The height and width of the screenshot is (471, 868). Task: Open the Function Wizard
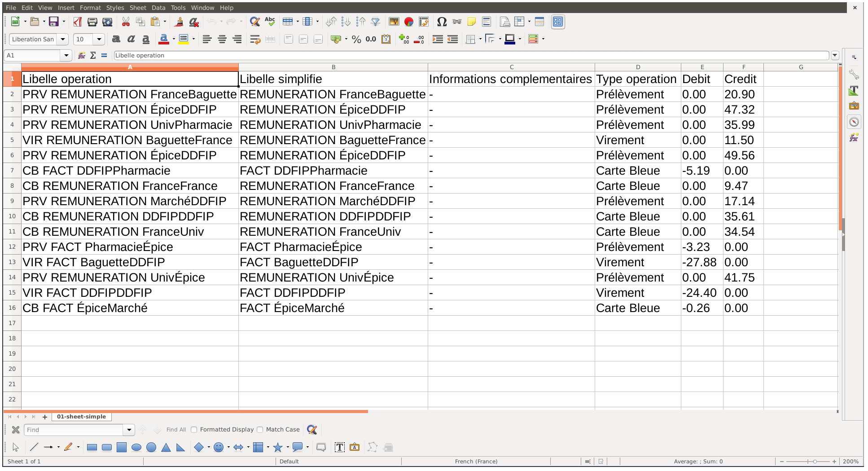pos(81,55)
